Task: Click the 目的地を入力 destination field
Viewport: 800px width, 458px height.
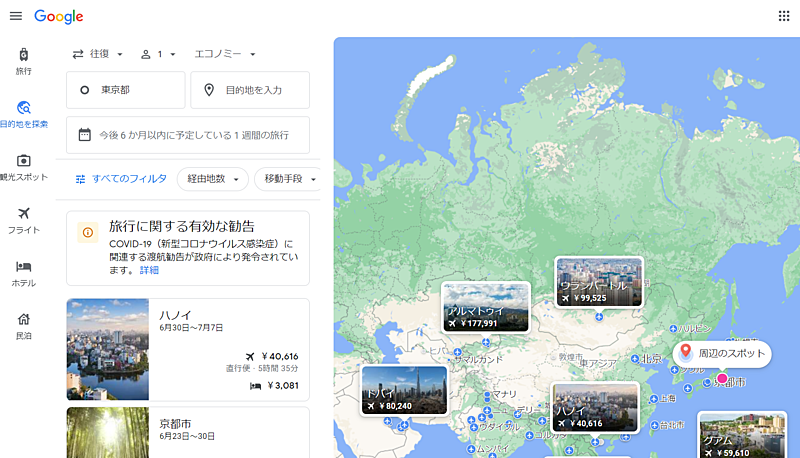Action: (250, 90)
